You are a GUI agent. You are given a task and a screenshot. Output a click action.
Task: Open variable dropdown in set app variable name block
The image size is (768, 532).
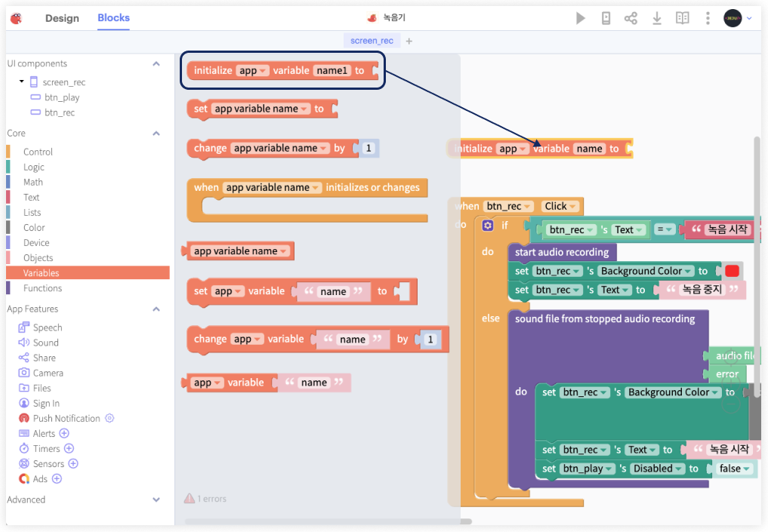(261, 109)
